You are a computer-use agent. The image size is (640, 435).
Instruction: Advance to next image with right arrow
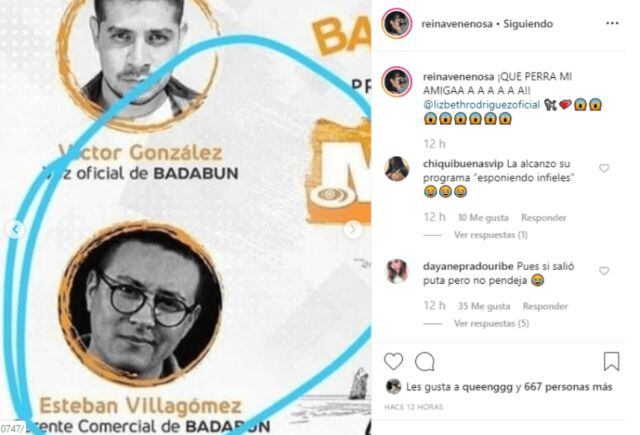[353, 230]
